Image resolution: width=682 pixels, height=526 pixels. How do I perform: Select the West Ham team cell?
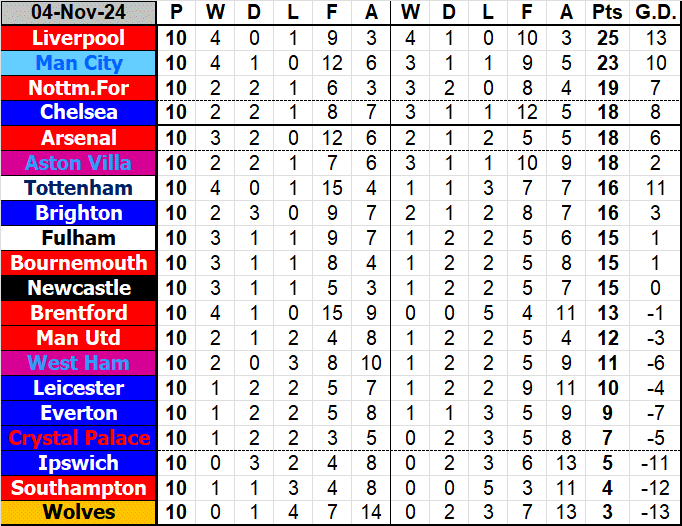(x=79, y=363)
